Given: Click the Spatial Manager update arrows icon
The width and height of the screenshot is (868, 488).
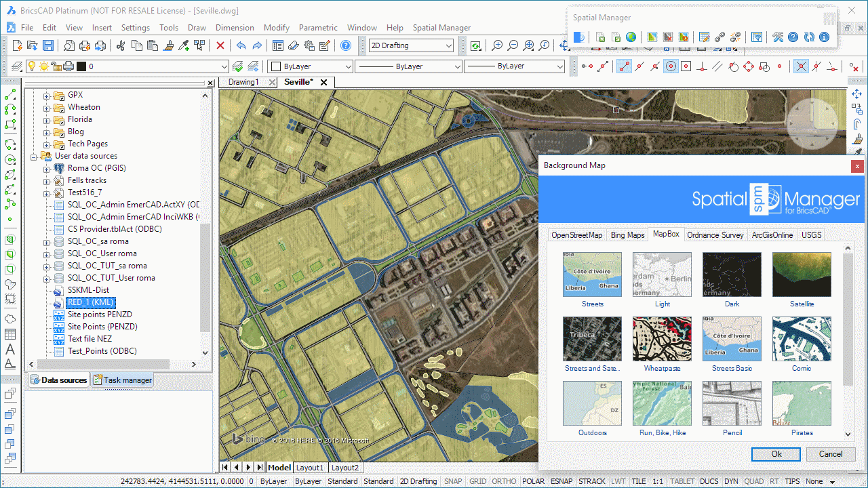Looking at the screenshot, I should [x=808, y=37].
